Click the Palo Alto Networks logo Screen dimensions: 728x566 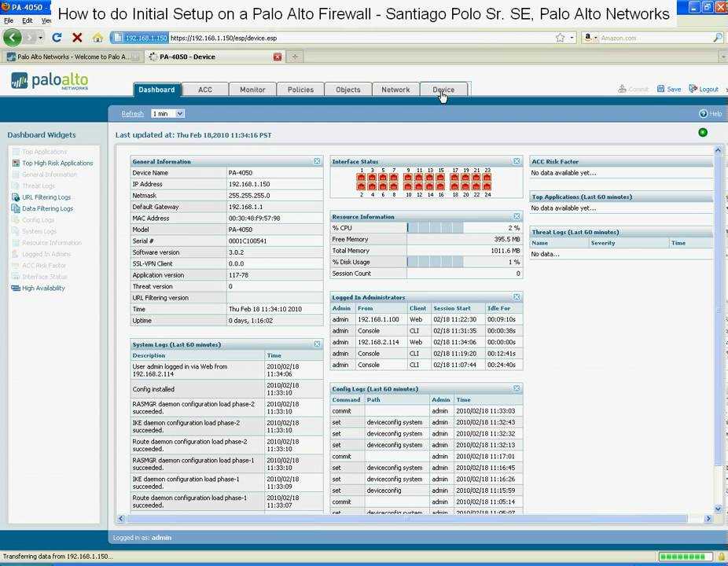[x=50, y=81]
